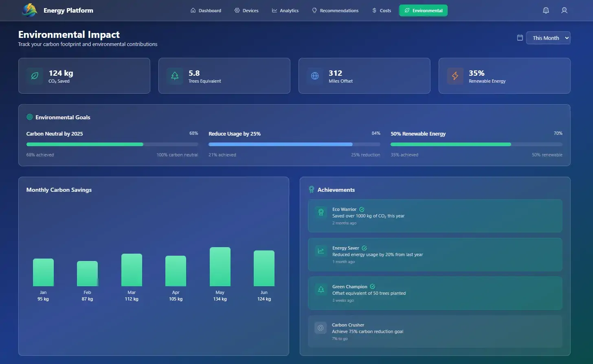Open the Recommendations page
593x364 pixels.
(335, 11)
